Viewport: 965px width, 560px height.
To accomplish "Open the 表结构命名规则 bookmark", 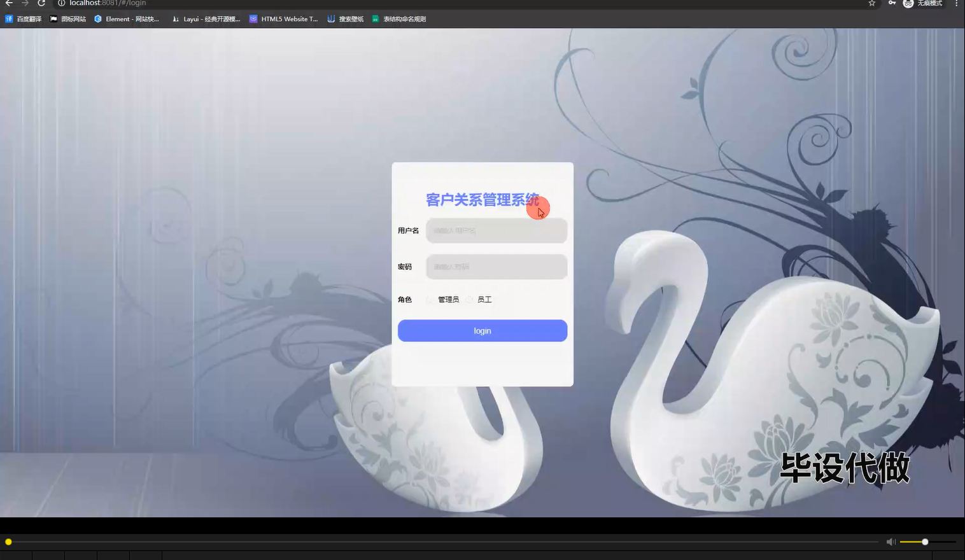I will (400, 18).
